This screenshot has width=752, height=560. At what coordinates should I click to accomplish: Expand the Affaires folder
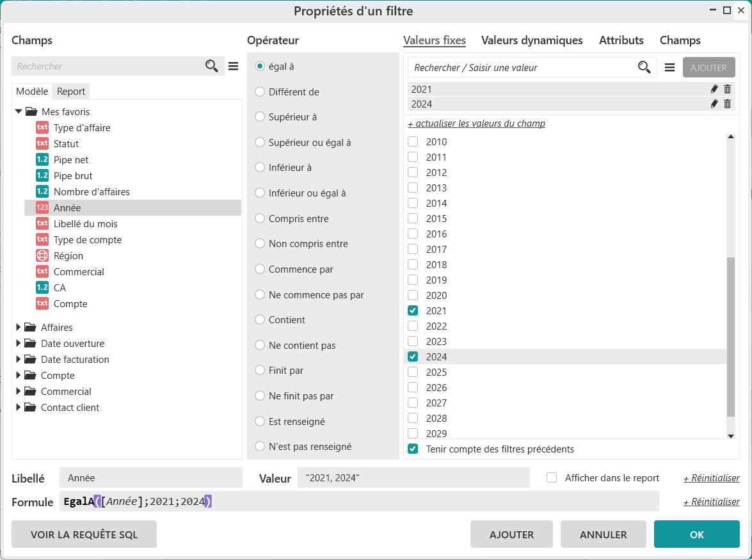(18, 327)
